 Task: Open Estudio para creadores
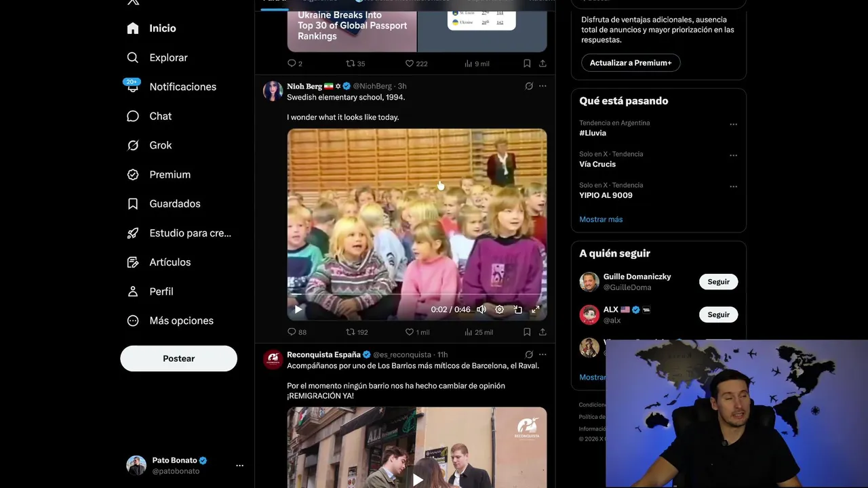tap(179, 232)
